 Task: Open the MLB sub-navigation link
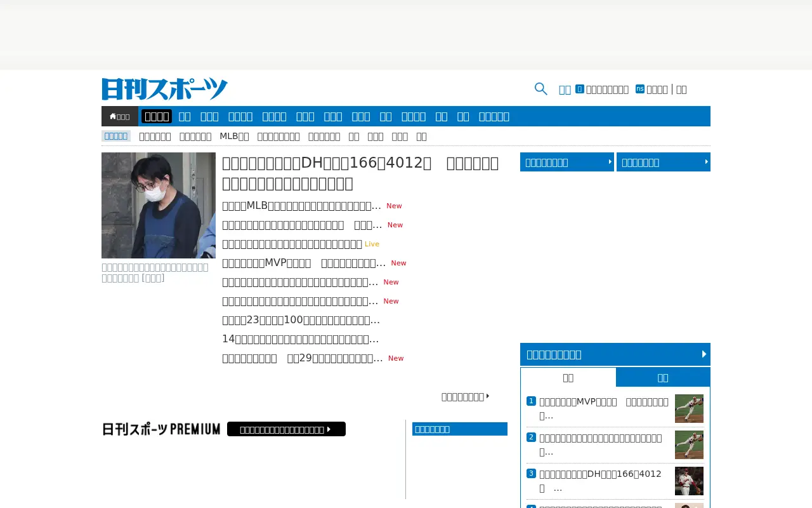[x=234, y=136]
